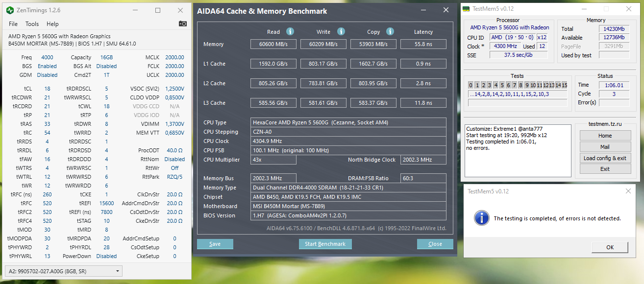Expand the memory module A2 dropdown
The height and width of the screenshot is (284, 644).
coord(63,271)
